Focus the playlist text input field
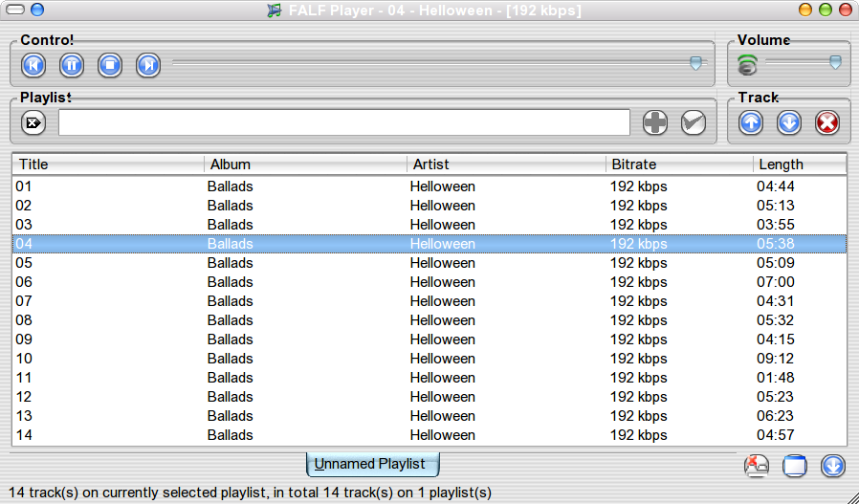The image size is (859, 504). pos(344,122)
